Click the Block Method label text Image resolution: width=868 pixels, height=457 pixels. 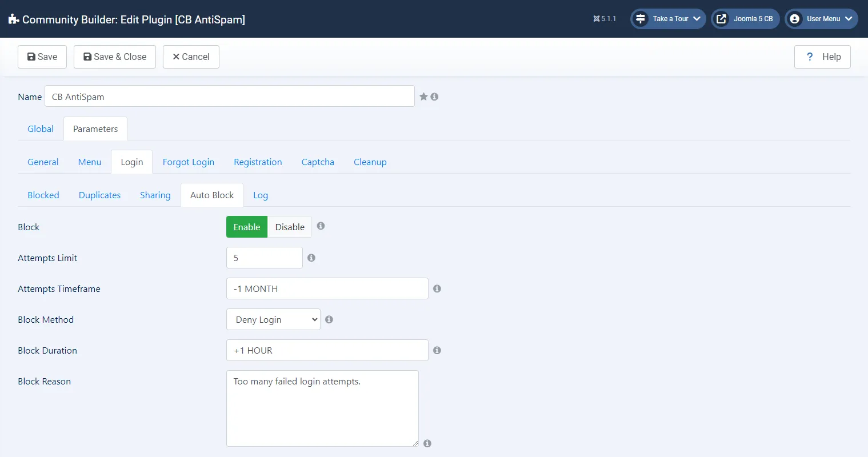[x=46, y=319]
